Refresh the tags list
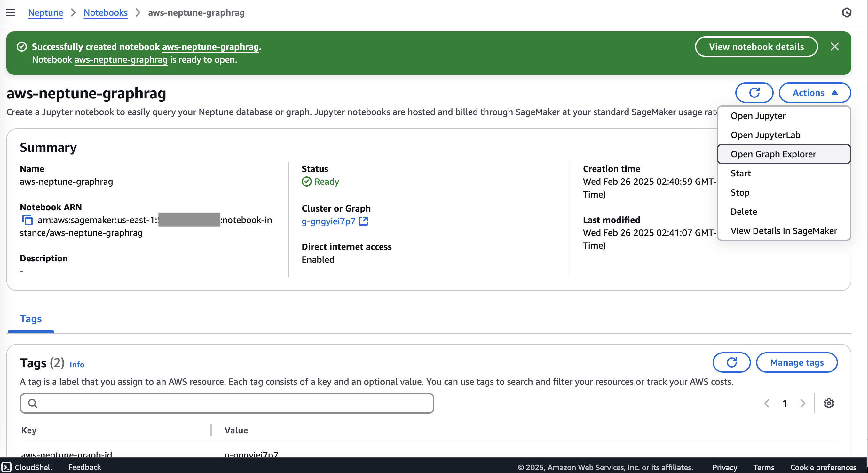 (731, 362)
